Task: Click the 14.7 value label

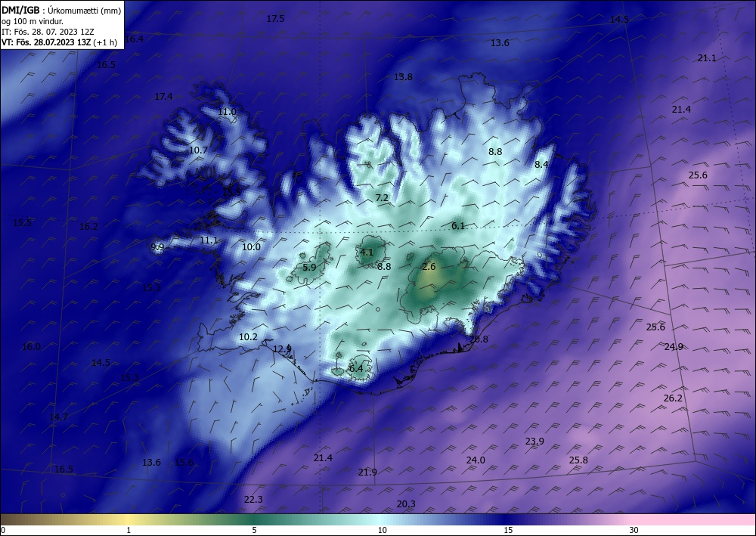Action: pos(58,417)
